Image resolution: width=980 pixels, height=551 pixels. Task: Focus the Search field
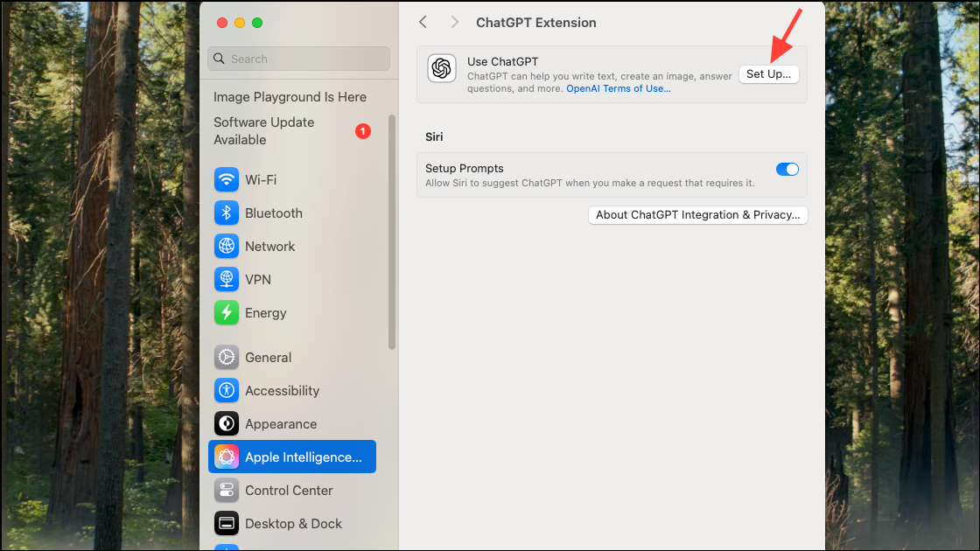(298, 58)
